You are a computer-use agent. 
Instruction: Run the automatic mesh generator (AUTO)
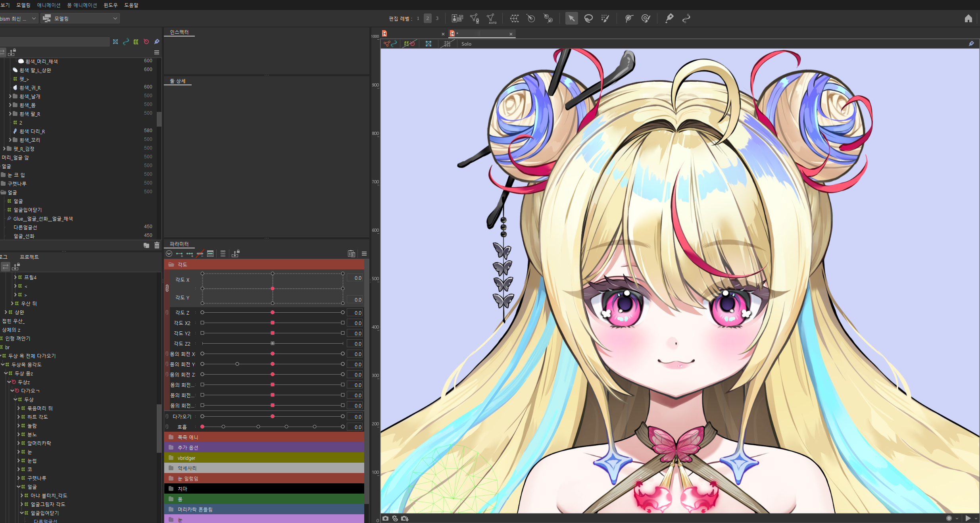(492, 18)
